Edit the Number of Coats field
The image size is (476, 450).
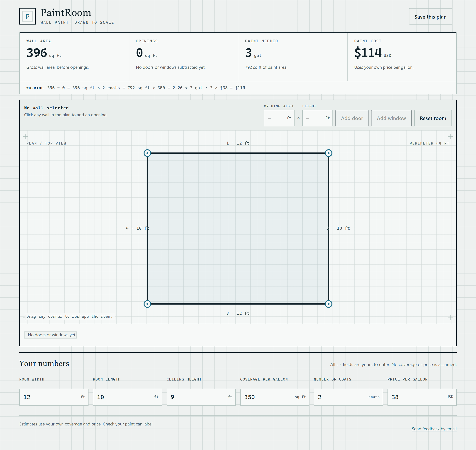(348, 397)
